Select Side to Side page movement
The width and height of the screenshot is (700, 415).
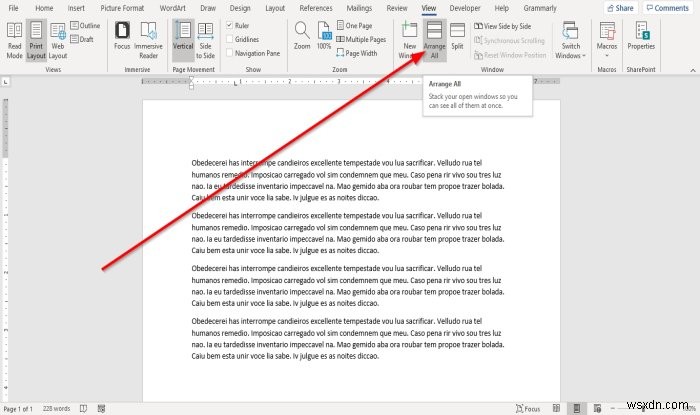click(205, 41)
